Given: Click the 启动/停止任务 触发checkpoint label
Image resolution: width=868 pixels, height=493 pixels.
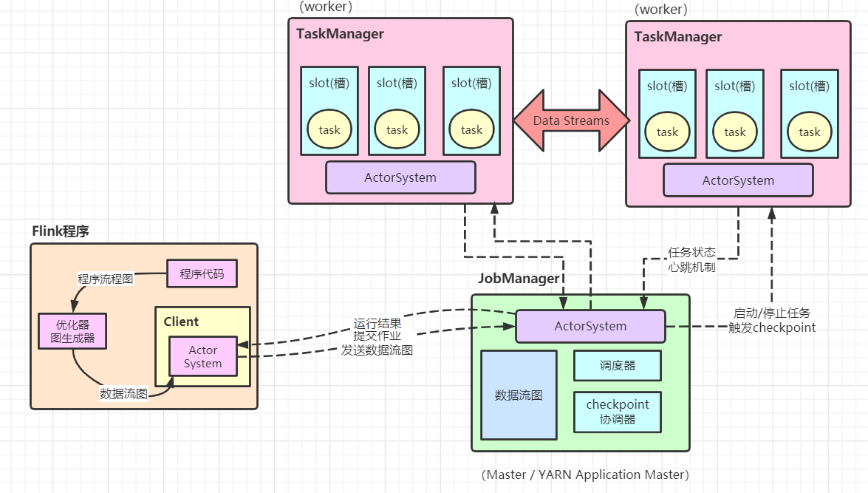Looking at the screenshot, I should pyautogui.click(x=772, y=320).
